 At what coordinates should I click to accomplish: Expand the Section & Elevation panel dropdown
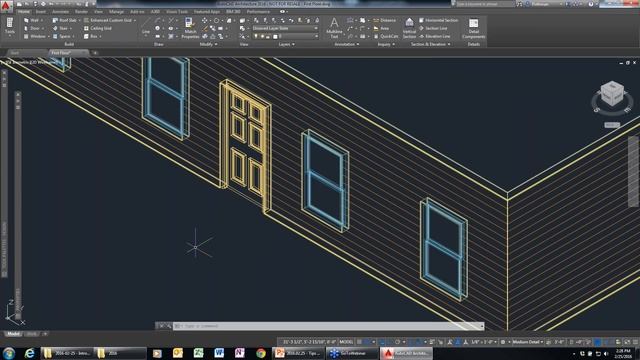pyautogui.click(x=431, y=44)
